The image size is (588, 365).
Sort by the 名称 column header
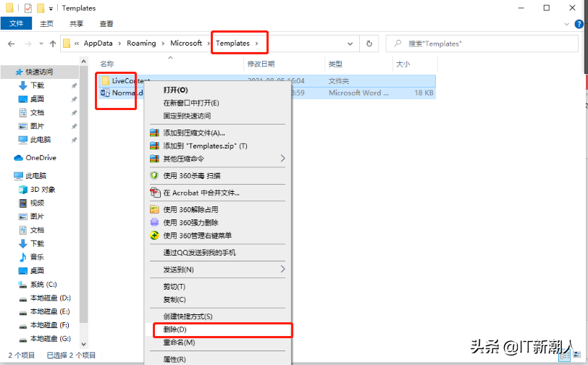[107, 64]
